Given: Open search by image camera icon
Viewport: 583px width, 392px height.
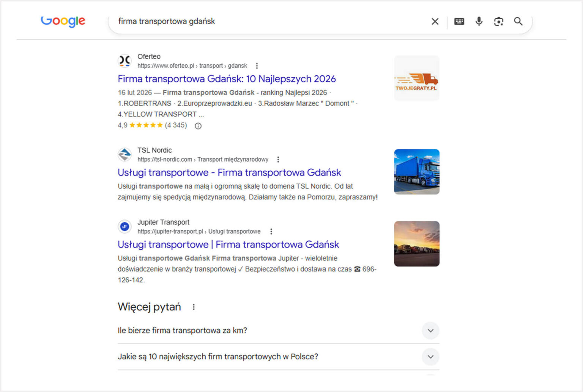Looking at the screenshot, I should [498, 22].
